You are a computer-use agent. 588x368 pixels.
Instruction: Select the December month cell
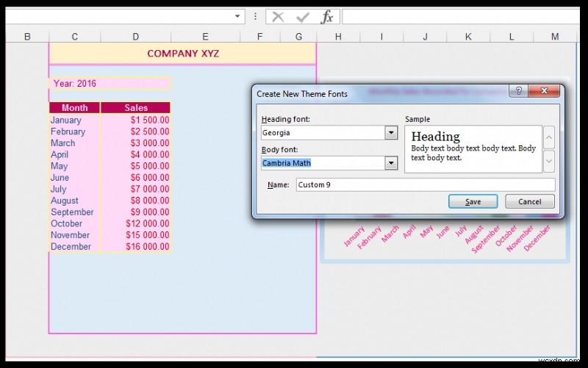pyautogui.click(x=75, y=247)
